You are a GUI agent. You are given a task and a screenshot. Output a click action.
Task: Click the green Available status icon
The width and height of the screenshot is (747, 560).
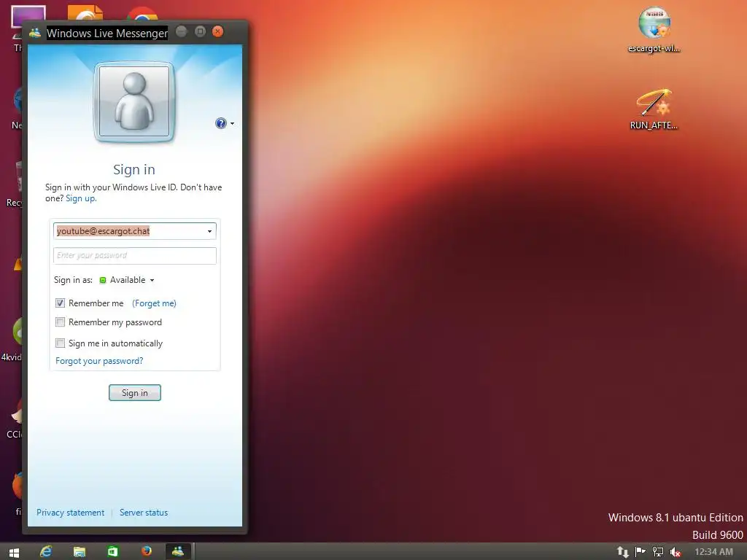pos(102,280)
